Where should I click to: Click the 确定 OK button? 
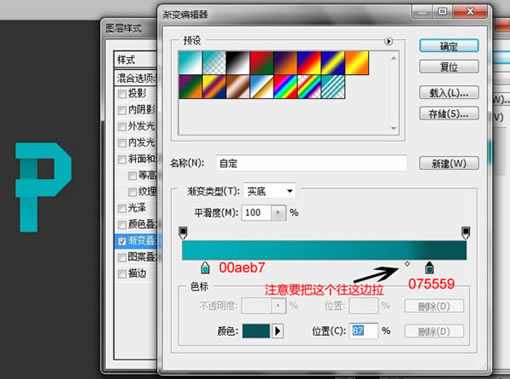(x=449, y=46)
